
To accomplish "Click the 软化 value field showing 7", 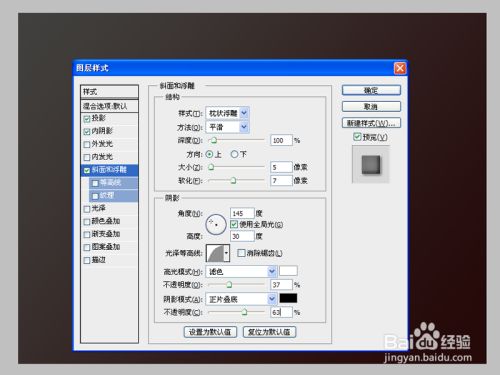I will click(281, 181).
